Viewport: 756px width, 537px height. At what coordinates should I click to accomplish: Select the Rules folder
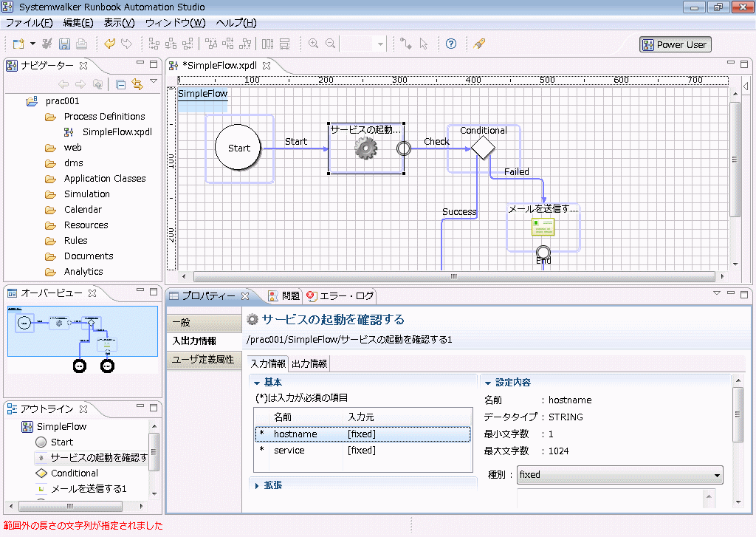[x=76, y=240]
